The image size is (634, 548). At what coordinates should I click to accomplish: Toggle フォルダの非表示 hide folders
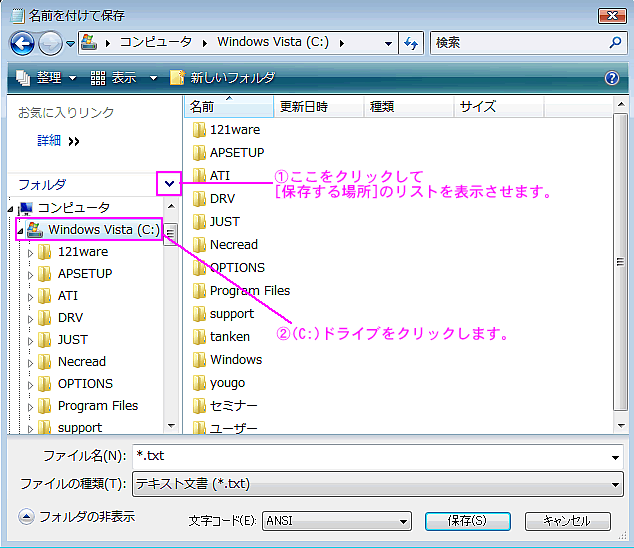[76, 516]
